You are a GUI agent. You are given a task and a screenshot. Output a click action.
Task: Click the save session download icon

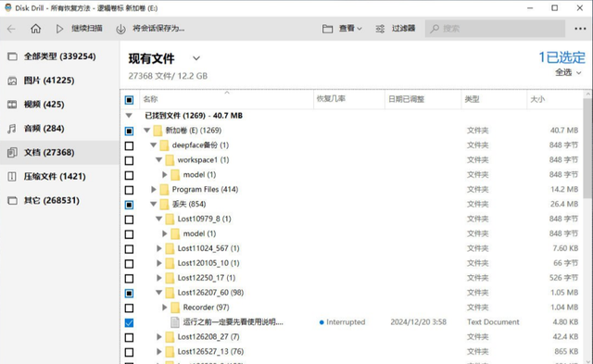coord(120,29)
